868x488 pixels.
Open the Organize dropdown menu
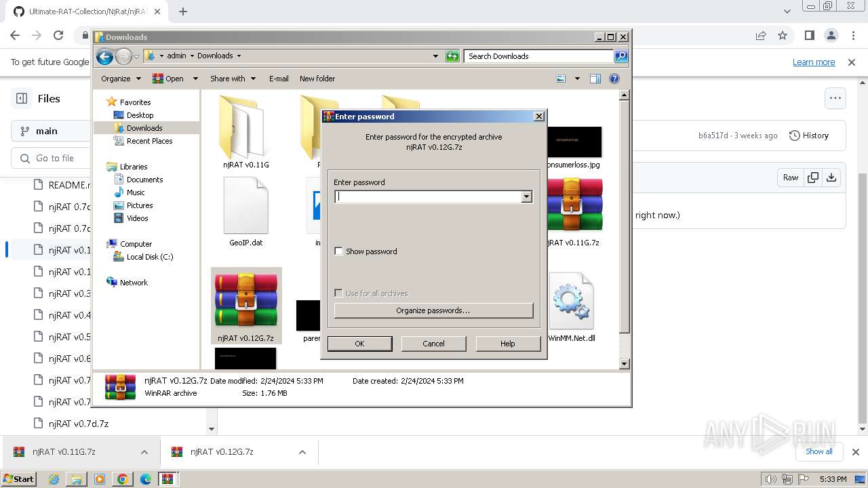(x=121, y=79)
